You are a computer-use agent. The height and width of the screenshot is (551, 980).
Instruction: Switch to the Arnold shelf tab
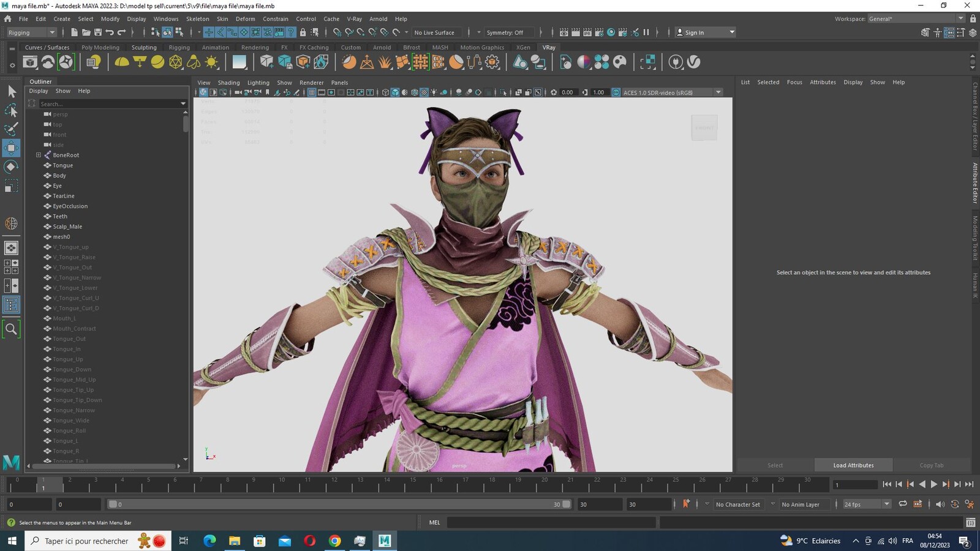point(382,47)
